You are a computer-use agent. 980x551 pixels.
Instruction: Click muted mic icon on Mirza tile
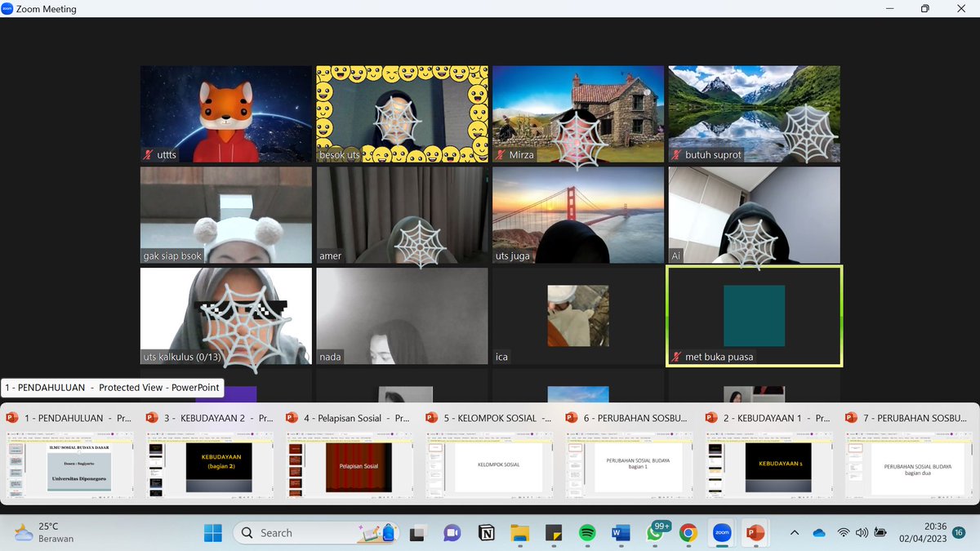point(501,154)
